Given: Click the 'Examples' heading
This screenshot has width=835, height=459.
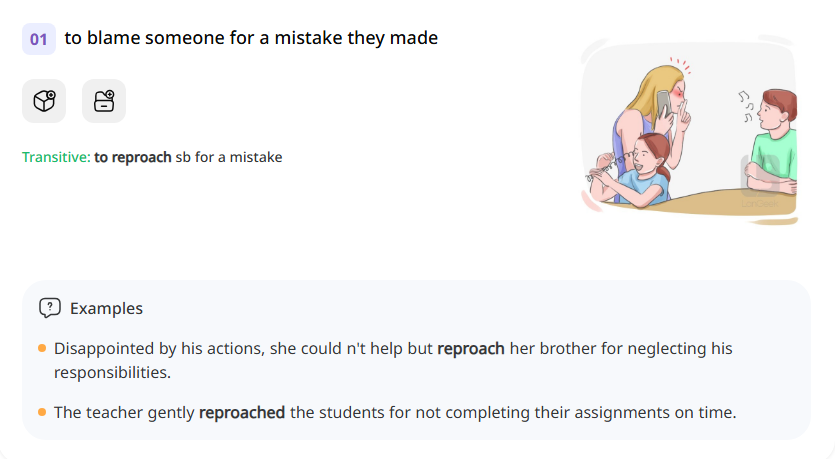Looking at the screenshot, I should point(106,308).
